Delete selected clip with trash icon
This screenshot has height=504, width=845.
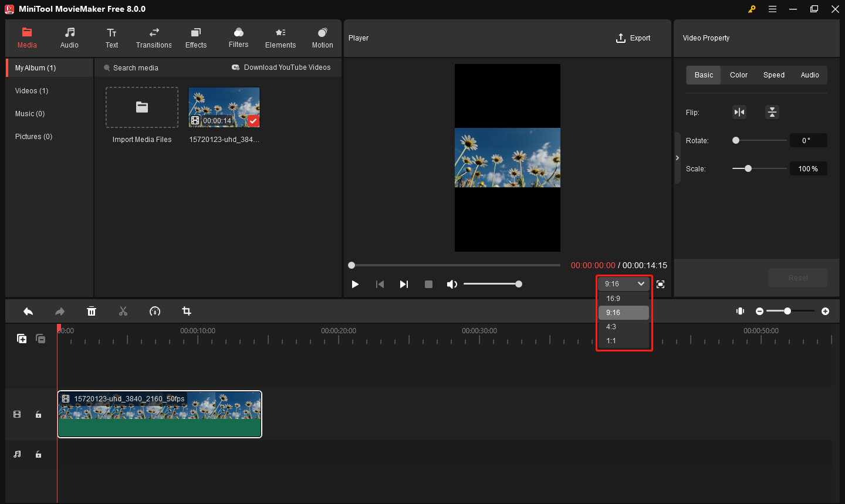[92, 312]
